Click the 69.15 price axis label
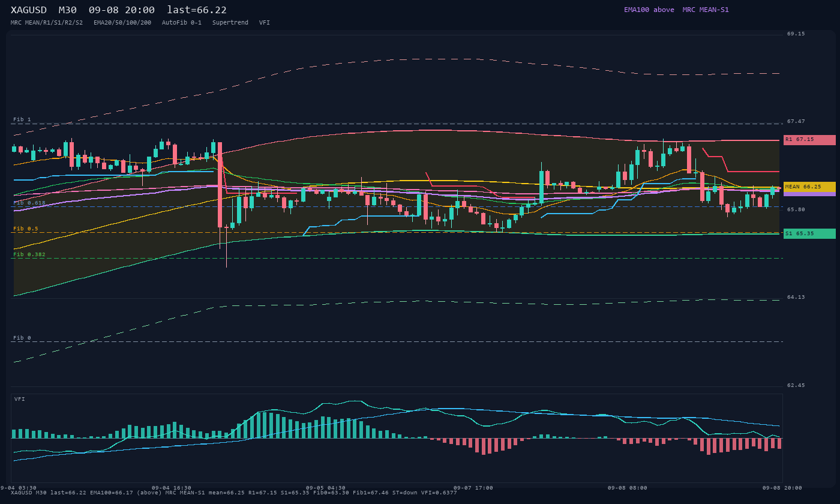 point(796,34)
